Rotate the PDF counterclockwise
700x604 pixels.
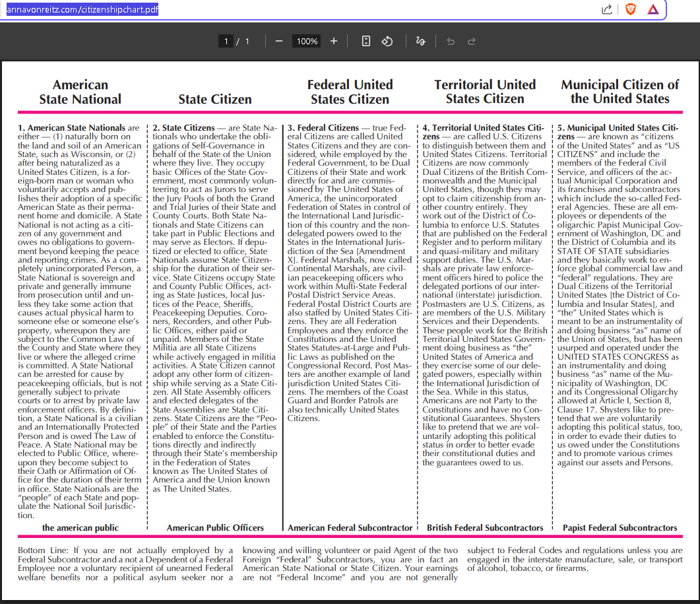(x=387, y=41)
